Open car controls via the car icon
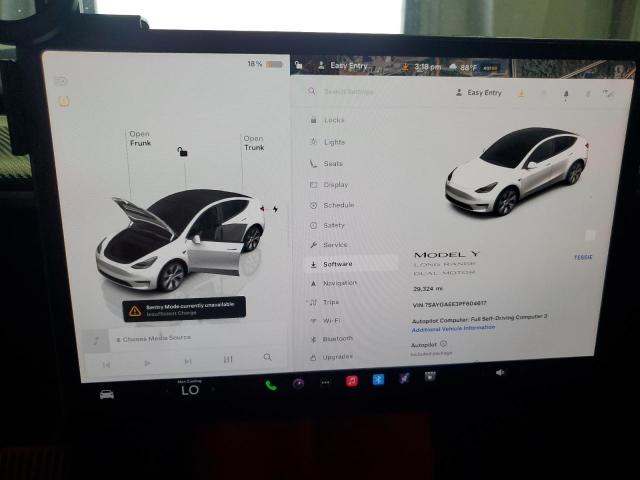 (x=107, y=394)
